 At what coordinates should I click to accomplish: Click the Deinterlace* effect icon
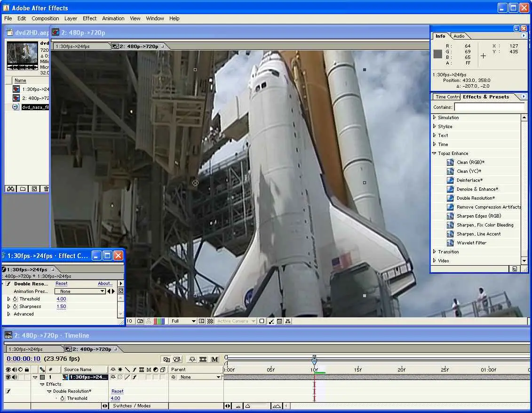tap(450, 180)
